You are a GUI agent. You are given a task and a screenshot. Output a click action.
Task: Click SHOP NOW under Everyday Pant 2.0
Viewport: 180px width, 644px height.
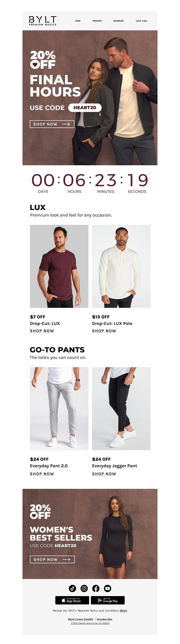tap(42, 474)
